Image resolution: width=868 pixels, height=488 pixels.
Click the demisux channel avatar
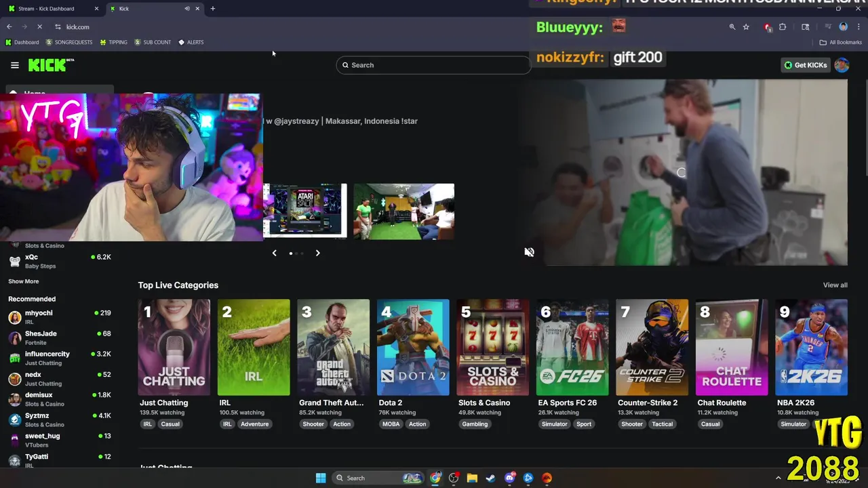[x=14, y=399]
